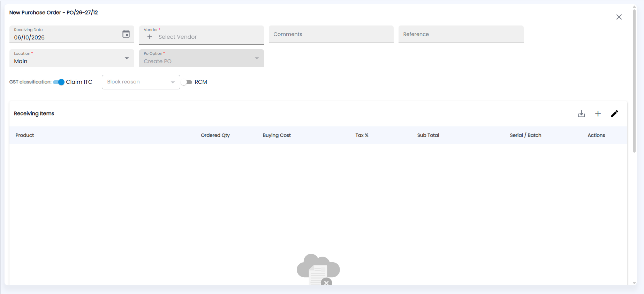Click the plus icon to select vendor

click(150, 37)
